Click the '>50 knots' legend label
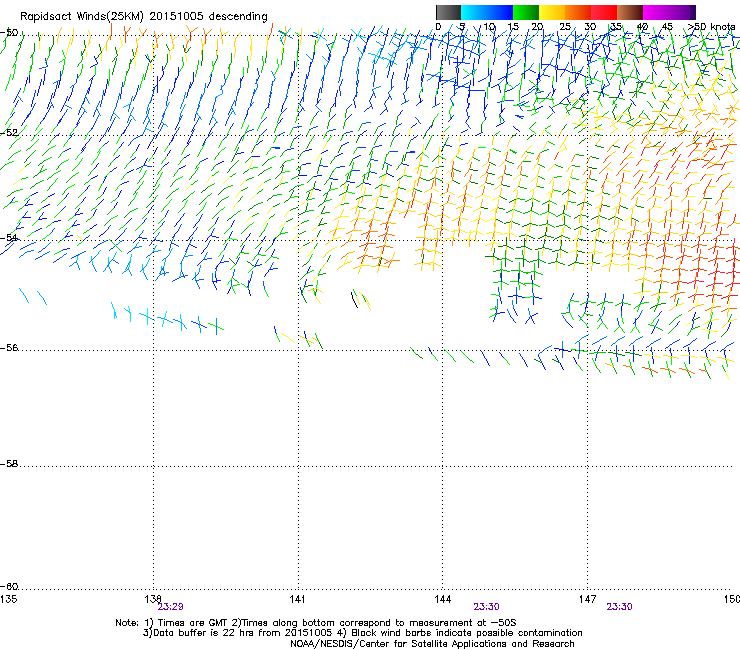The width and height of the screenshot is (740, 650). pos(711,26)
